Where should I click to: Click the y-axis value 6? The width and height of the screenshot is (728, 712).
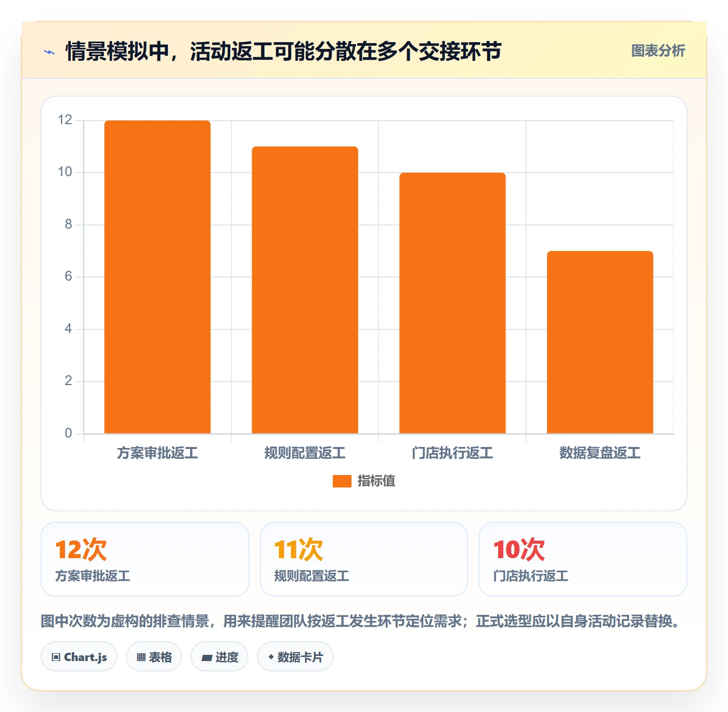68,276
